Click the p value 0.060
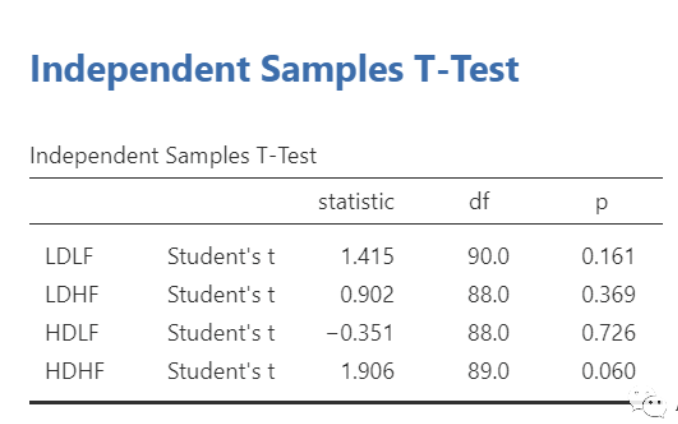This screenshot has height=424, width=678. tap(608, 372)
